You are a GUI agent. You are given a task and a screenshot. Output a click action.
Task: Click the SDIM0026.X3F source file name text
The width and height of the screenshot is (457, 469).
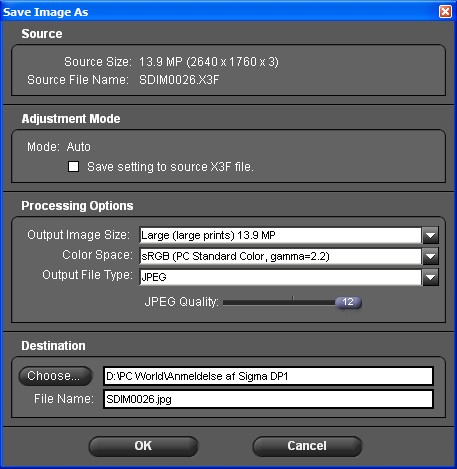click(179, 80)
